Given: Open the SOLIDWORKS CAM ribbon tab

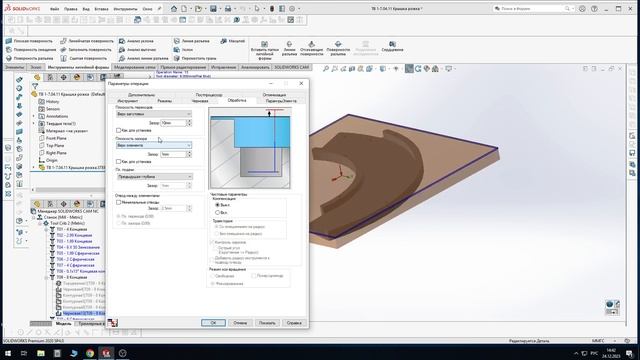Looking at the screenshot, I should click(291, 67).
